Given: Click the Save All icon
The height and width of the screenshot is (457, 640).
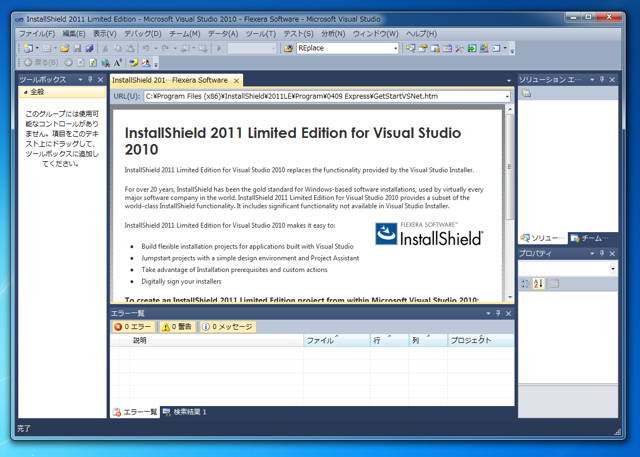Looking at the screenshot, I should pos(89,49).
